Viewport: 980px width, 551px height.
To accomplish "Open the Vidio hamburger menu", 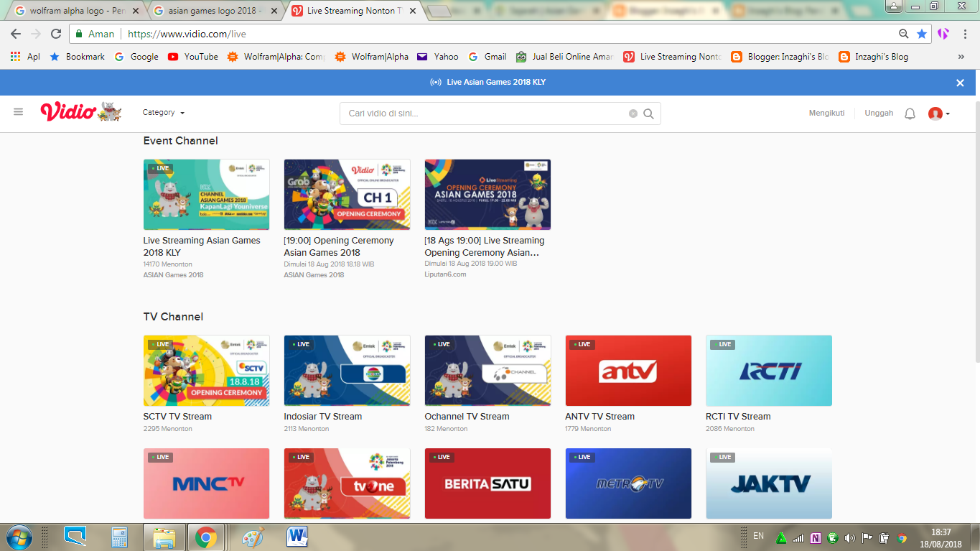I will coord(19,112).
